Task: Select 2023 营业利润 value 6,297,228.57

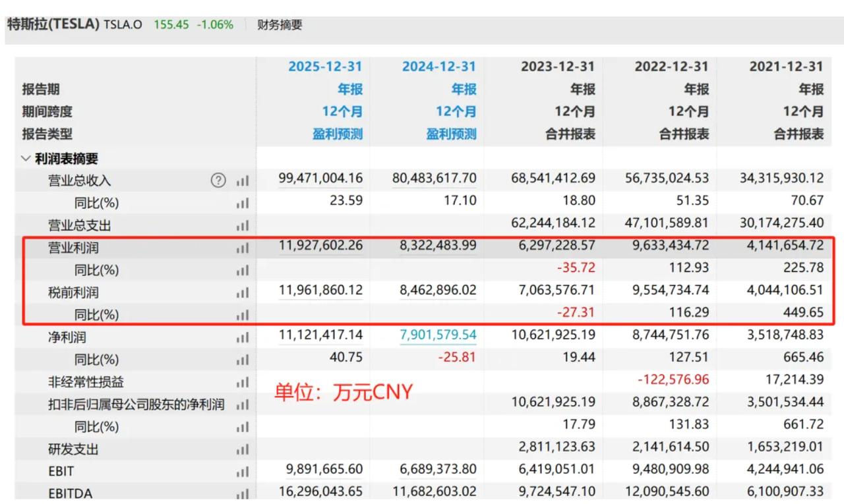Action: coord(558,246)
